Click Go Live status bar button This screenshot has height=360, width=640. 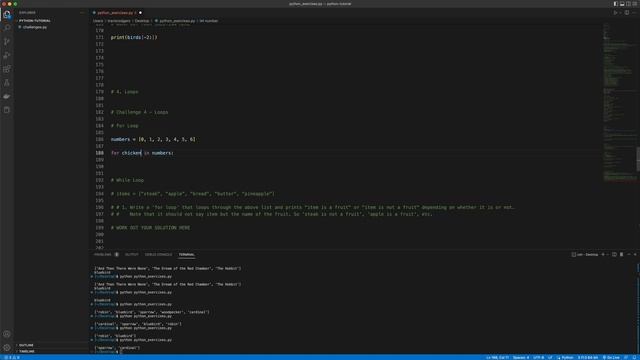pos(611,357)
